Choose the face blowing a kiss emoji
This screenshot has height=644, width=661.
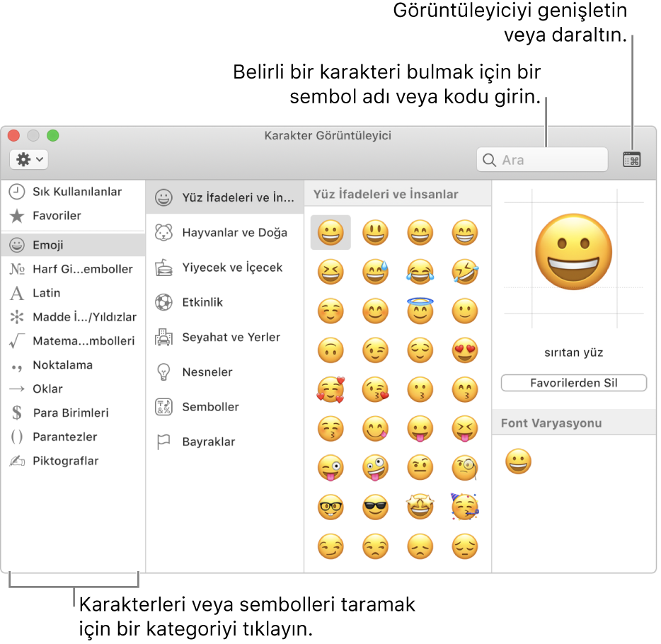pyautogui.click(x=375, y=389)
